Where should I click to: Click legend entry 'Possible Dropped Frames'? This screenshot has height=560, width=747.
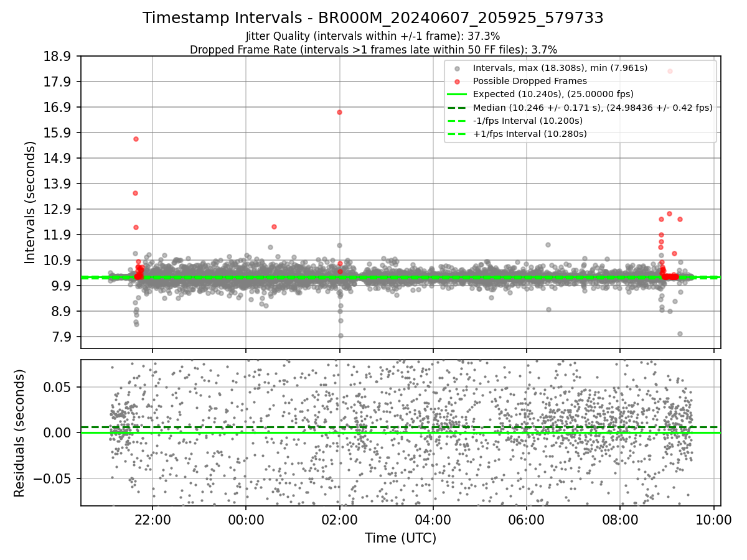click(530, 81)
